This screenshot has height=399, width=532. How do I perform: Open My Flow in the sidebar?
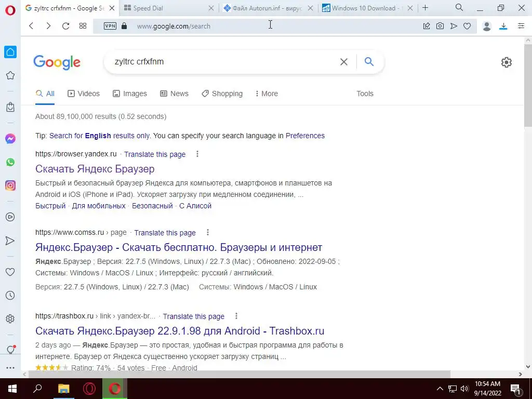[10, 241]
